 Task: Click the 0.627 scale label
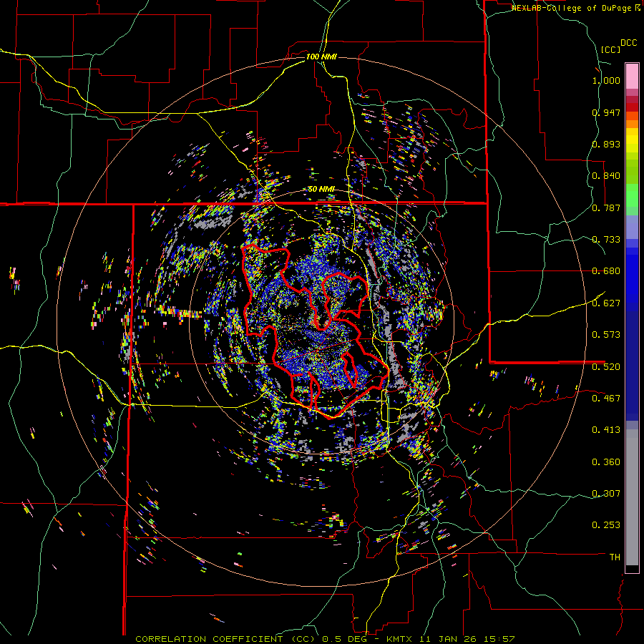tap(606, 303)
